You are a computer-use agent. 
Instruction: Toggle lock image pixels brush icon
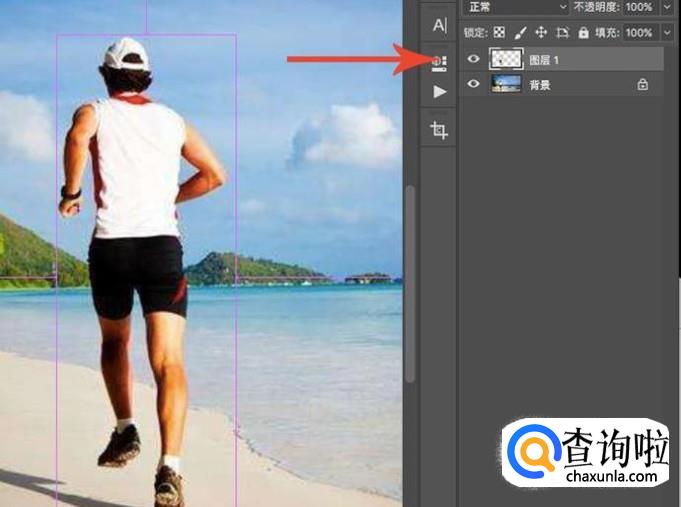point(520,33)
